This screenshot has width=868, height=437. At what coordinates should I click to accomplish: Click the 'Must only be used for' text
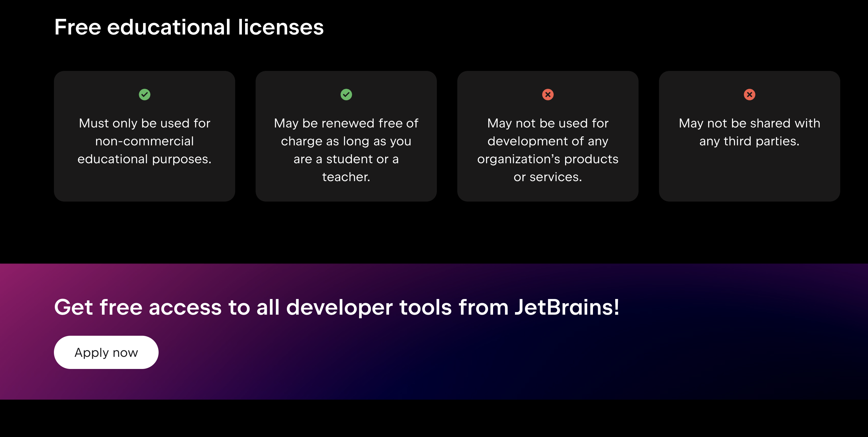(x=145, y=123)
